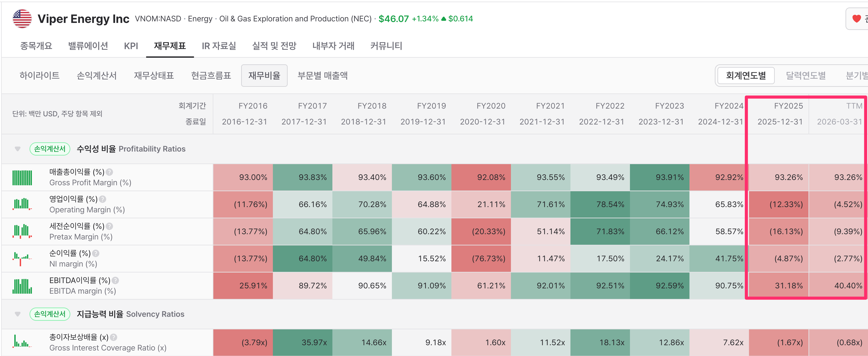The width and height of the screenshot is (868, 356).
Task: Show the 현금흐름표 sub-tab
Action: pyautogui.click(x=211, y=75)
